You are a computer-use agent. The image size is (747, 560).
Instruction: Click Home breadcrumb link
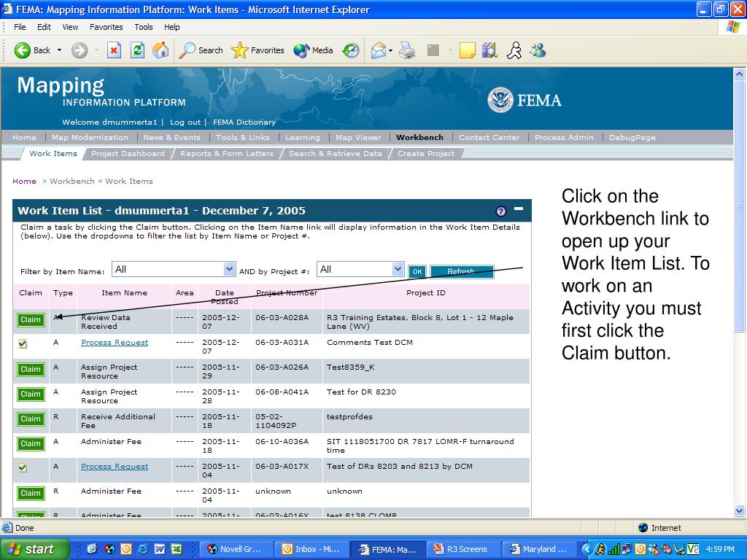[24, 181]
